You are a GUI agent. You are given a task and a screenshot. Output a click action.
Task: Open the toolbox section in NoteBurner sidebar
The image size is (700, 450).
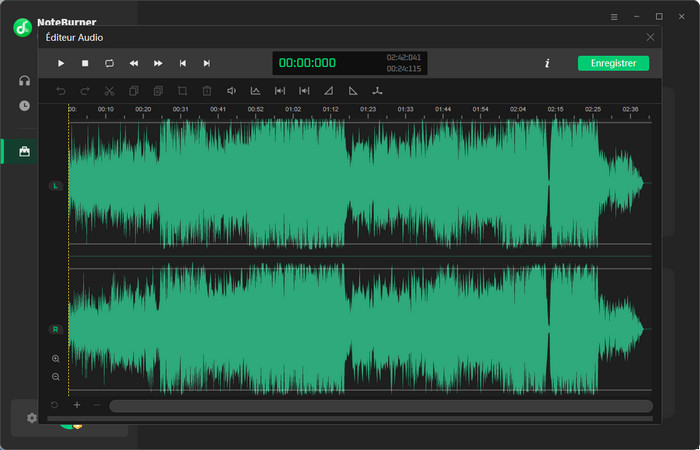[x=25, y=152]
